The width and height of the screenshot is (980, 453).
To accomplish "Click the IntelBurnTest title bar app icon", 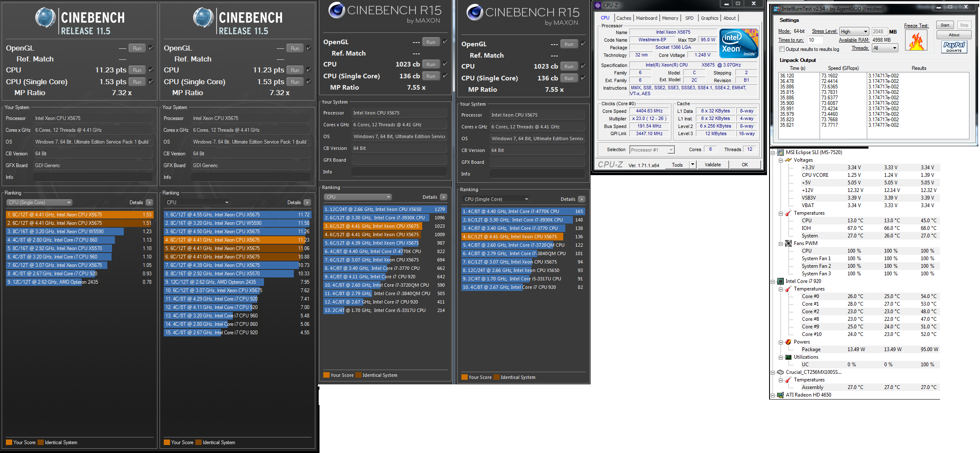I will (x=776, y=8).
